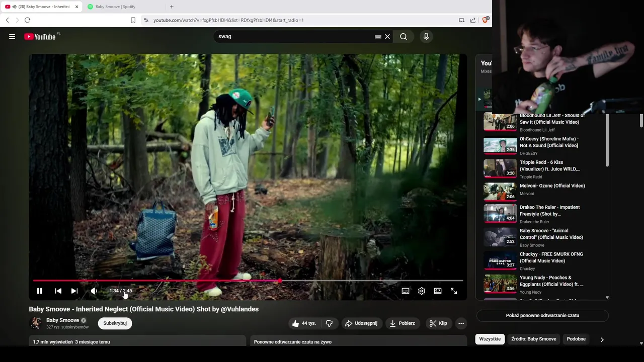Skip to previous video
Image resolution: width=644 pixels, height=362 pixels.
pyautogui.click(x=58, y=291)
